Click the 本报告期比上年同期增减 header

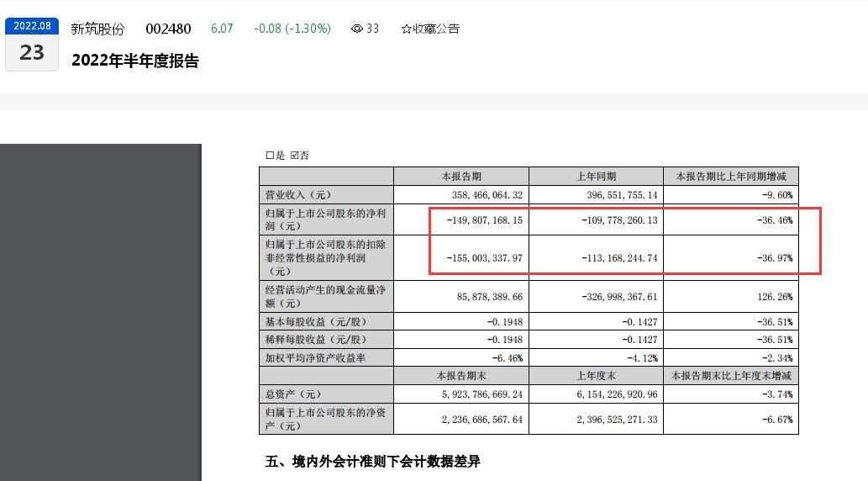coord(731,177)
